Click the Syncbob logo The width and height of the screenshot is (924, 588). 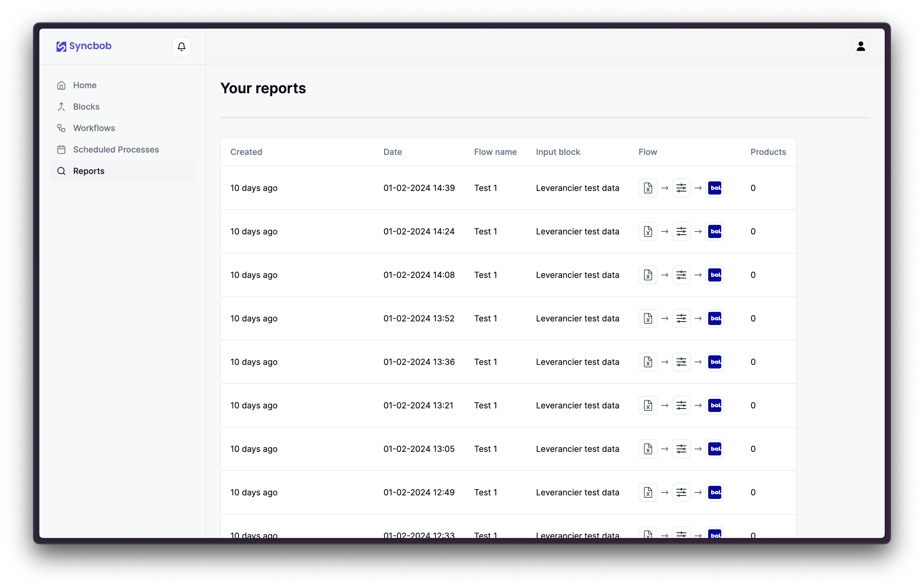point(84,46)
